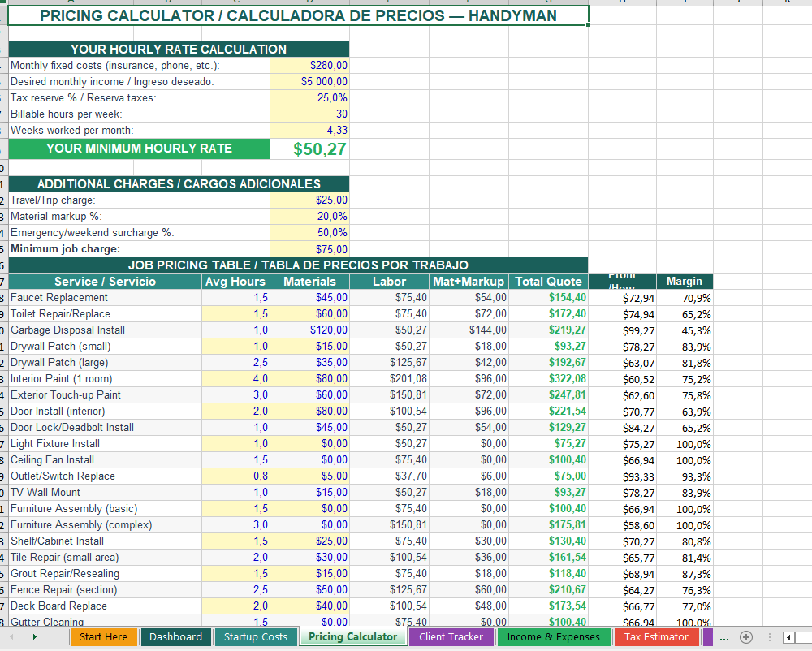Select the Startup Costs tab

click(256, 638)
